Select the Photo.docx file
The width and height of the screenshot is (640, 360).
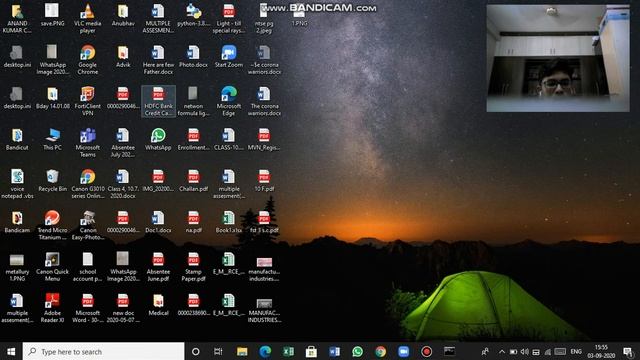pyautogui.click(x=193, y=57)
